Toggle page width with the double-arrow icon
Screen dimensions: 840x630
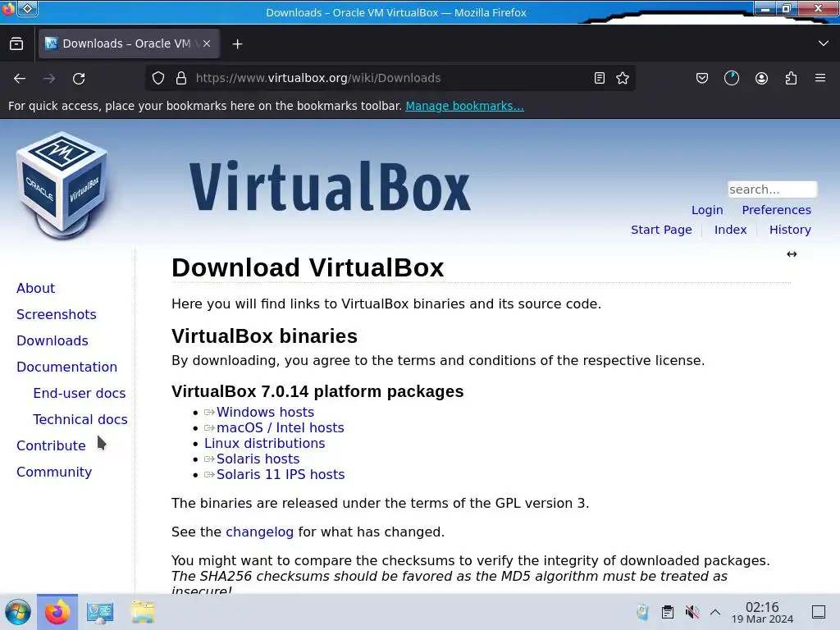[x=792, y=254]
